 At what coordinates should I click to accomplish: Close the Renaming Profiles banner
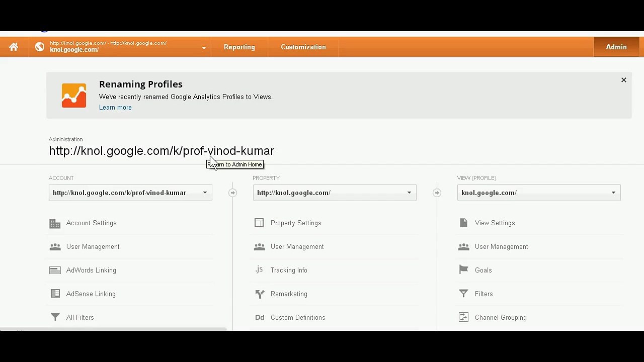pyautogui.click(x=623, y=80)
